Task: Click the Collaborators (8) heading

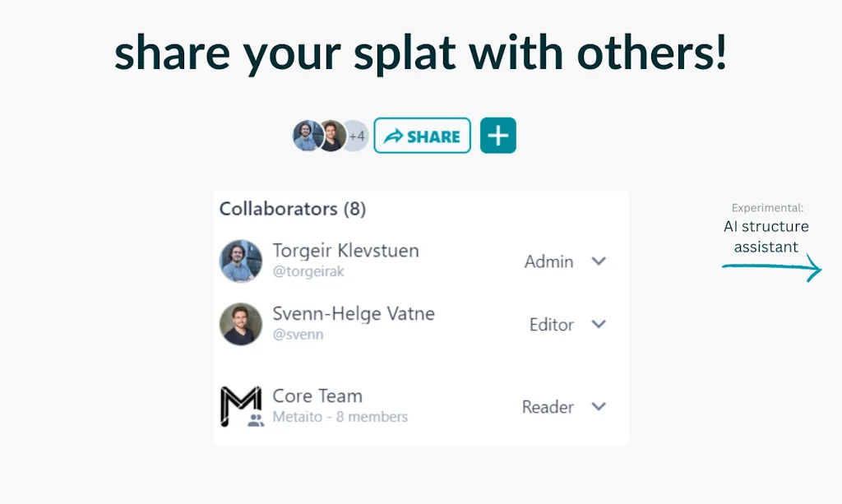Action: [293, 209]
